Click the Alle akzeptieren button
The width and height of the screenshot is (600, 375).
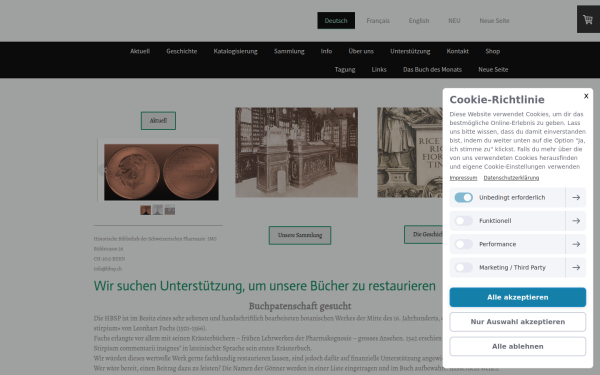click(517, 297)
